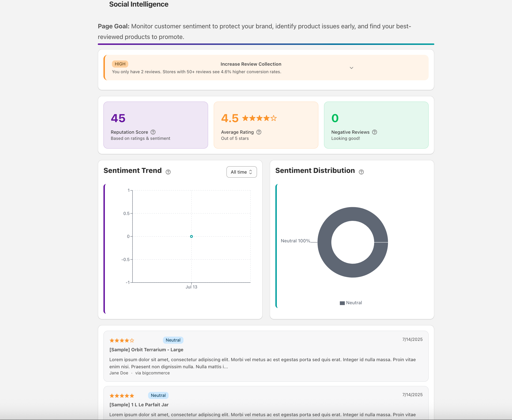Viewport: 512px width, 420px height.
Task: Select the Negative Reviews card
Action: click(x=376, y=125)
